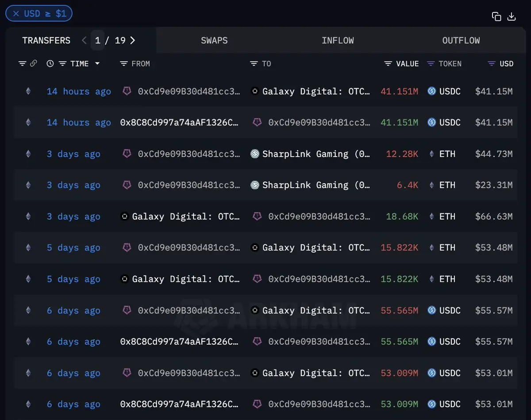
Task: Click USDC token in red 55.565M row
Action: coord(450,310)
